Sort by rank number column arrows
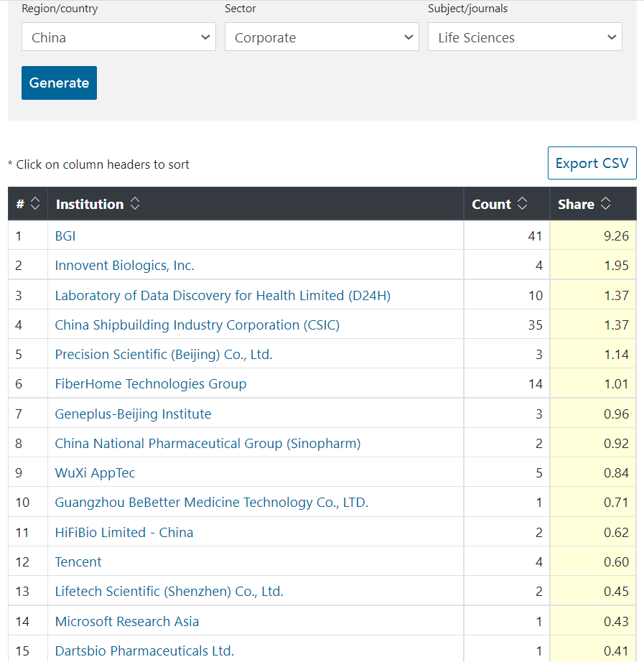This screenshot has height=662, width=644. [35, 203]
